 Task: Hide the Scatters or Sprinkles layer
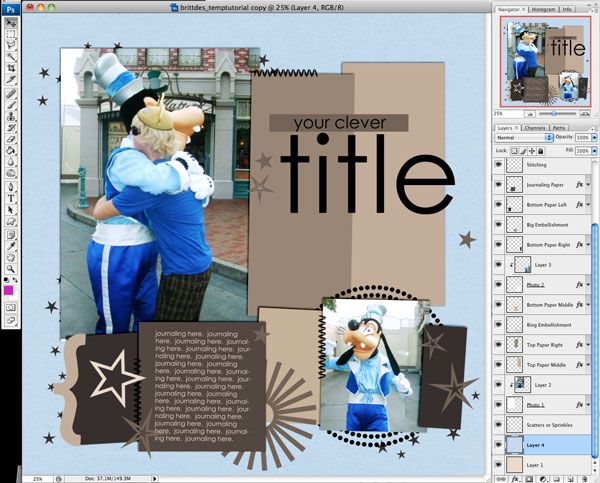point(498,425)
